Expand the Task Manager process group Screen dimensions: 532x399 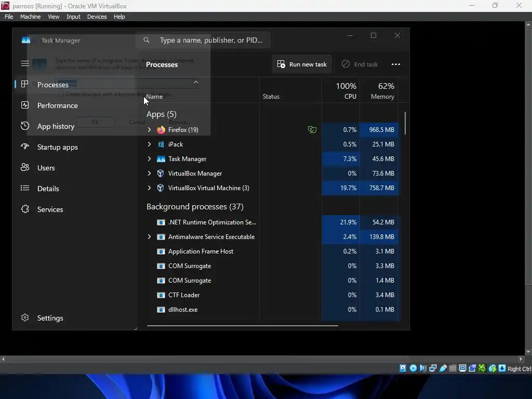149,159
